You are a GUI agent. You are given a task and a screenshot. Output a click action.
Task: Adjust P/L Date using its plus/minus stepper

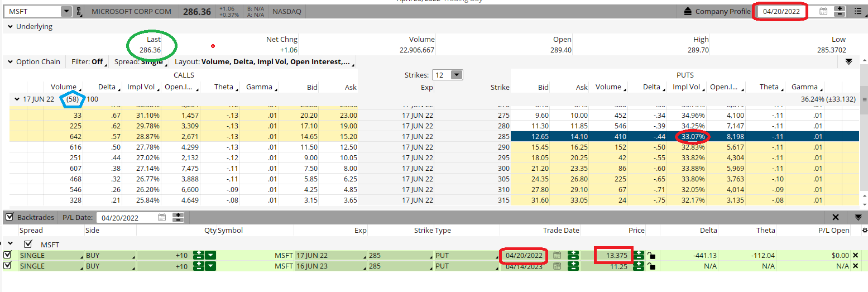(x=178, y=217)
